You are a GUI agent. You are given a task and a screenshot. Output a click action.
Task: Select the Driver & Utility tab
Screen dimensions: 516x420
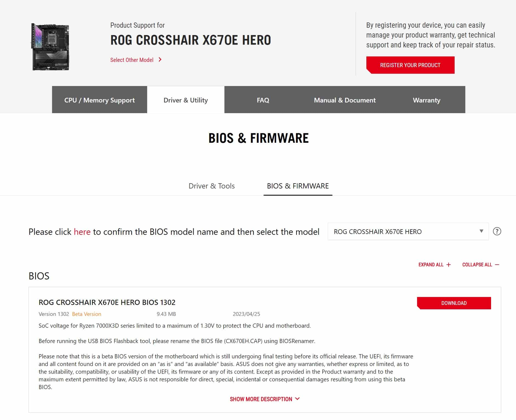[x=186, y=100]
